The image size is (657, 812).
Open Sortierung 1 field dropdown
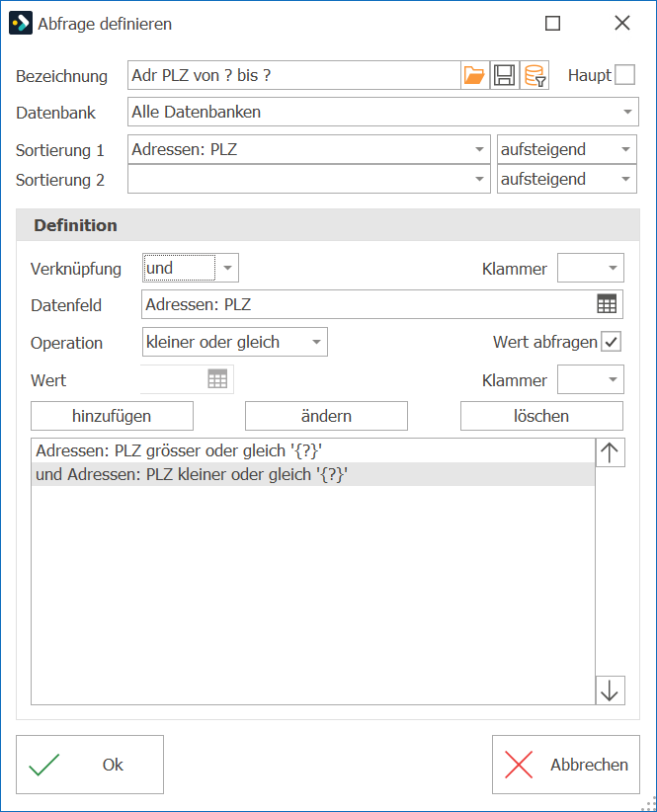coord(479,150)
